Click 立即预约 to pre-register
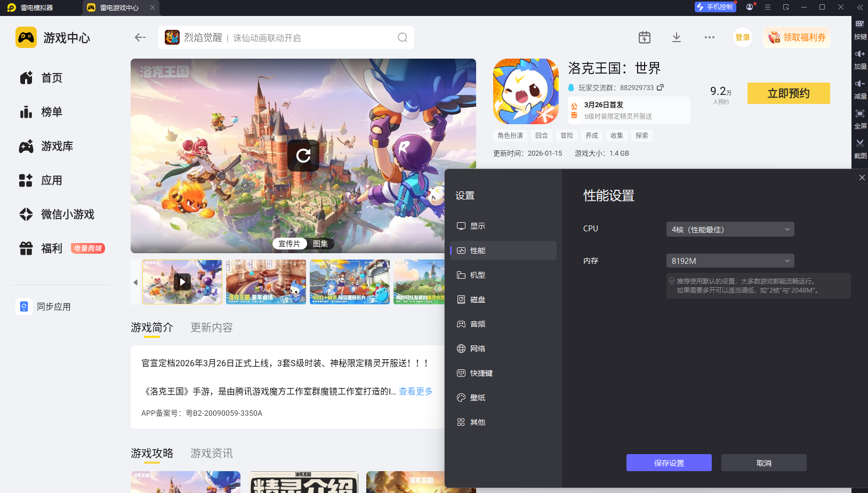 [x=789, y=93]
